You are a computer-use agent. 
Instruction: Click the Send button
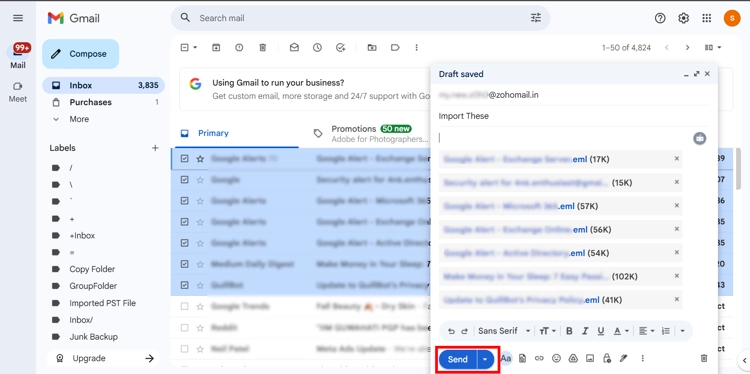[x=458, y=359]
